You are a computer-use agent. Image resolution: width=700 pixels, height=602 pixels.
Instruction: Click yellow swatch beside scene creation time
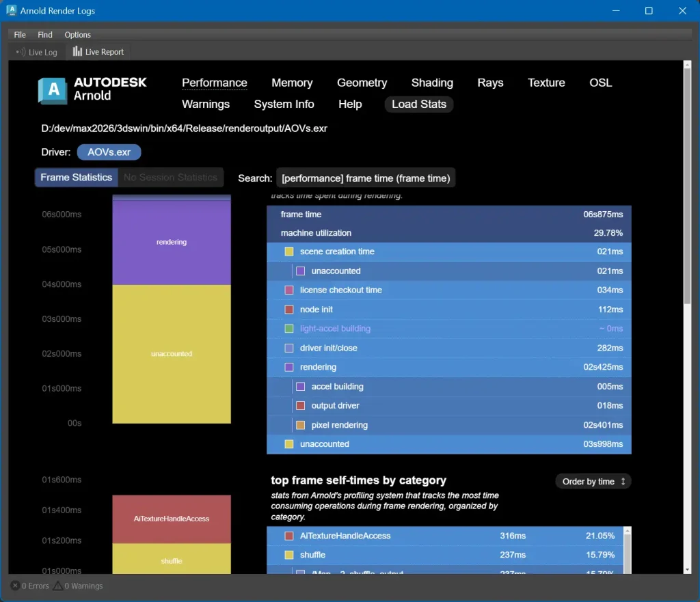point(289,251)
